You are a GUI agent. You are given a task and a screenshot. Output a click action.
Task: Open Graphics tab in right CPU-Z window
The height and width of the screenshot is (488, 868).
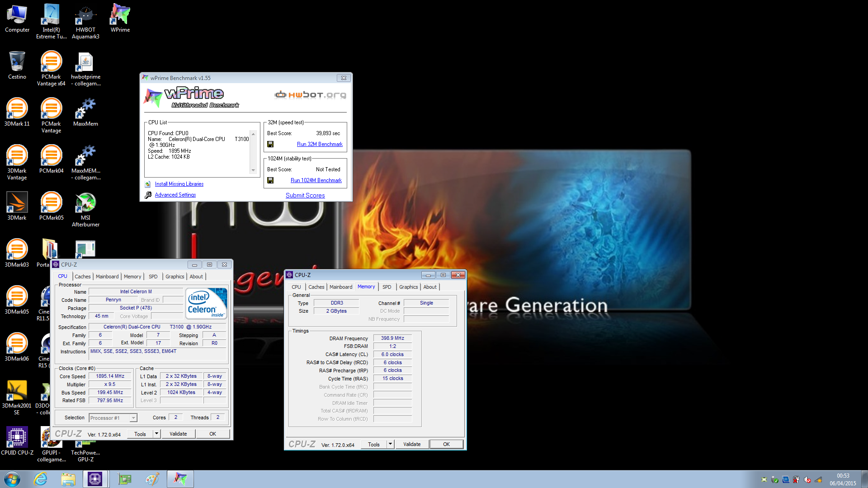(409, 287)
